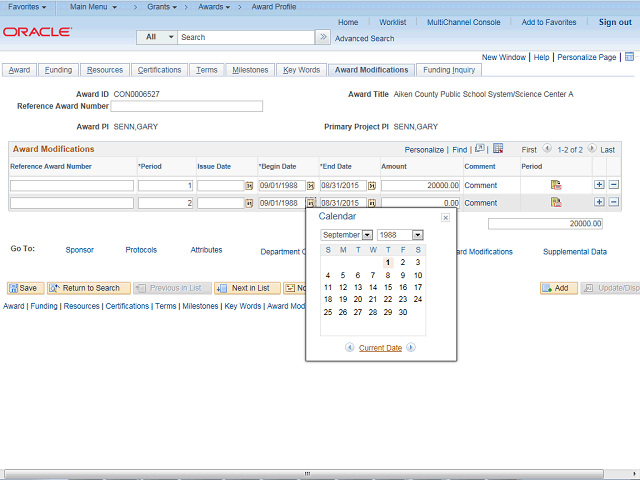Click Find link in grid header

(x=460, y=150)
